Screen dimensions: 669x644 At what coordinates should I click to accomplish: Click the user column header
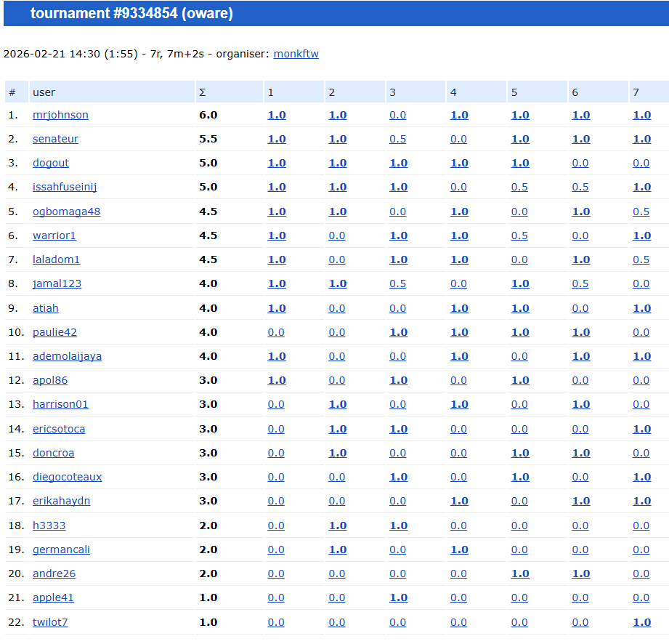point(44,92)
